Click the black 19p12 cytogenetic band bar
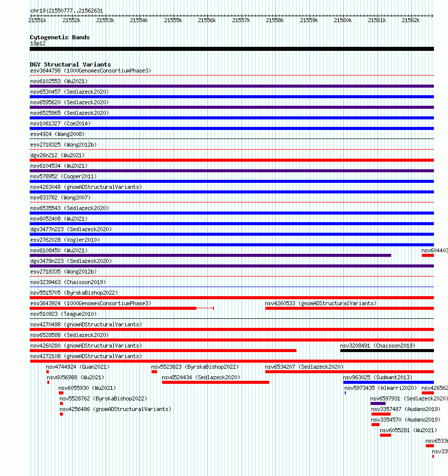 pyautogui.click(x=232, y=49)
